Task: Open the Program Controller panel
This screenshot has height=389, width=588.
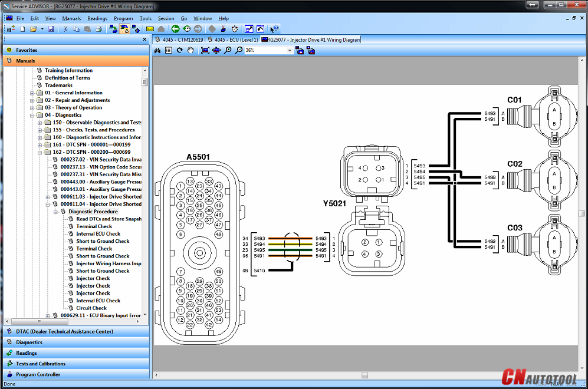Action: point(76,374)
